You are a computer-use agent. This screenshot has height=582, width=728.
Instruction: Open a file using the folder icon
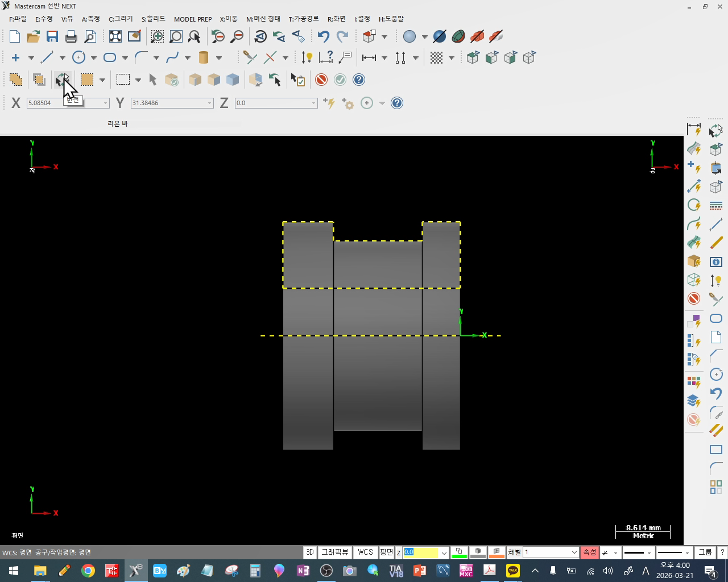[33, 36]
